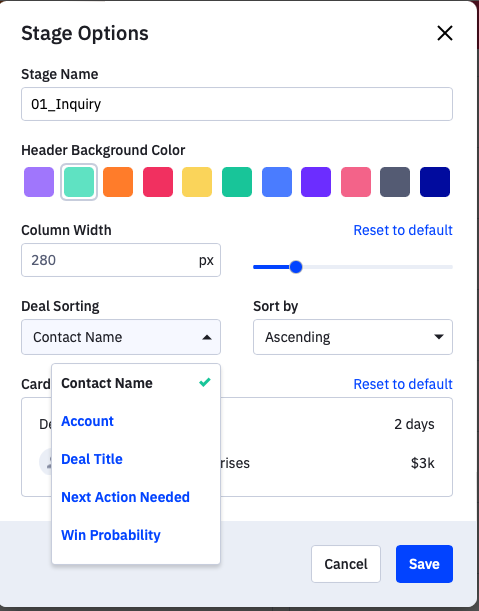The height and width of the screenshot is (611, 479).
Task: Choose Account in the sorting list
Action: point(87,421)
